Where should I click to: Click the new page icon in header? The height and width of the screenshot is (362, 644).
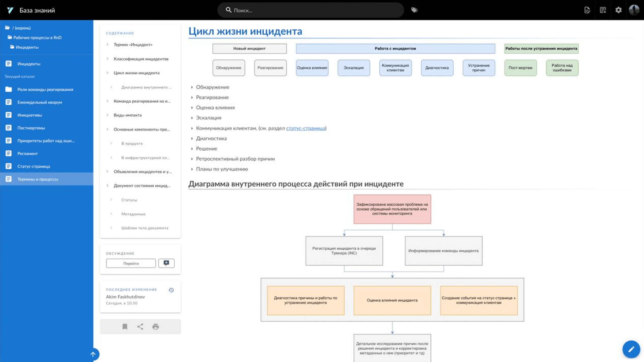(x=603, y=10)
